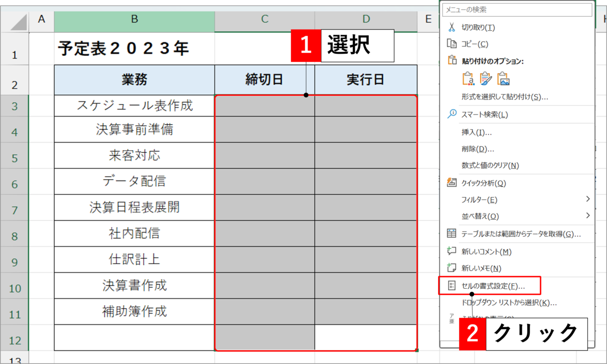Click the 新しいメモ note icon
This screenshot has width=607, height=364.
pyautogui.click(x=451, y=268)
